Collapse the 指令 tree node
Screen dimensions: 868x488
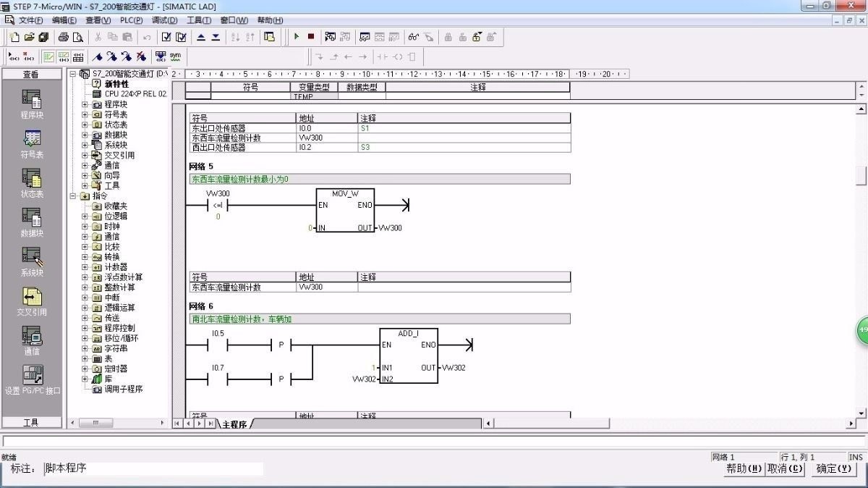click(x=73, y=195)
